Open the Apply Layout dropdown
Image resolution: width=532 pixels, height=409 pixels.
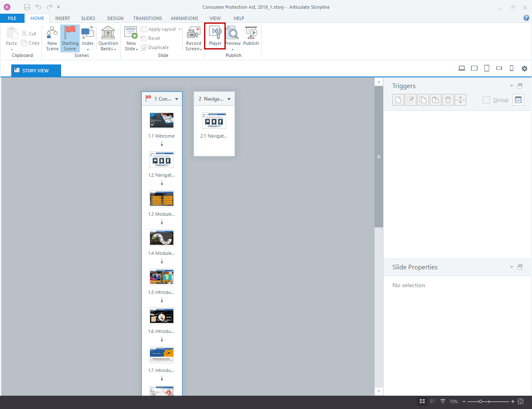pos(179,29)
